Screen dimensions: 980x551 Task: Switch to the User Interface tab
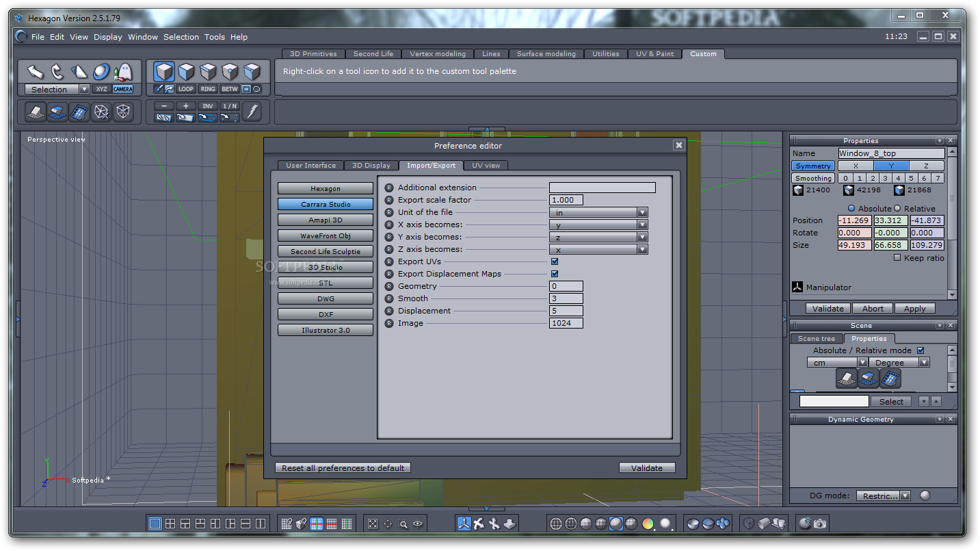(311, 165)
